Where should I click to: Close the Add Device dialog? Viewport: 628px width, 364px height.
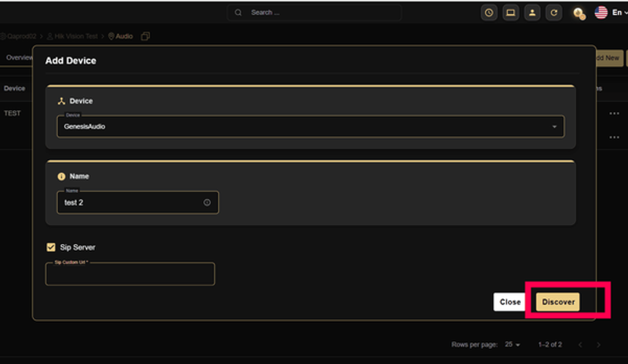point(509,302)
